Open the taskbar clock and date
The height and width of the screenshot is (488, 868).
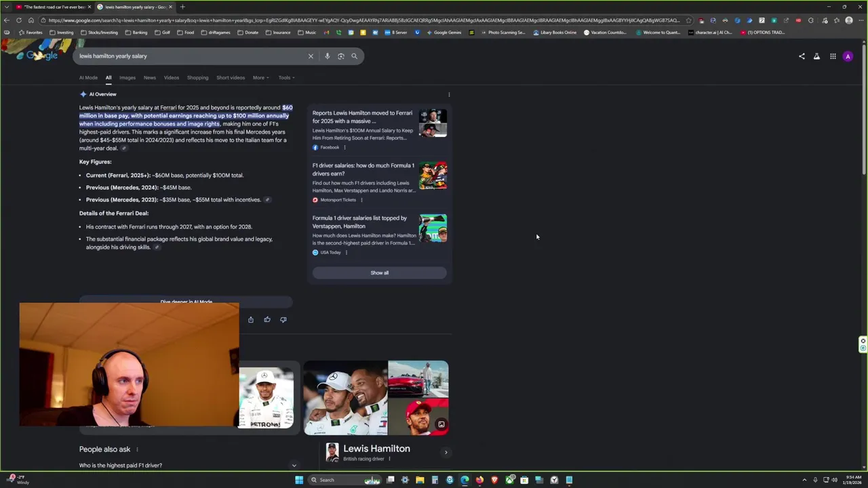point(854,480)
